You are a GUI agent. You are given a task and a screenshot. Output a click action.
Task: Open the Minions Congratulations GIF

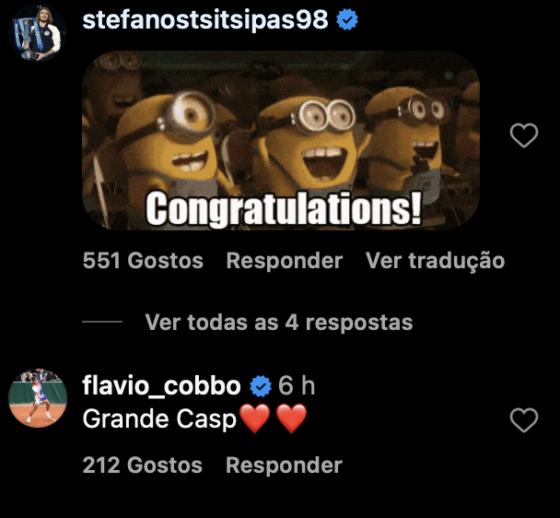tap(281, 140)
